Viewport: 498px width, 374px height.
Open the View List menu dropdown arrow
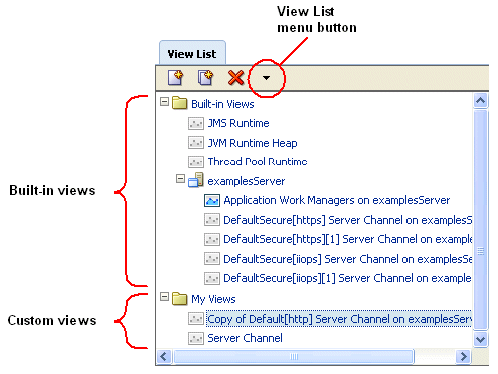click(266, 78)
